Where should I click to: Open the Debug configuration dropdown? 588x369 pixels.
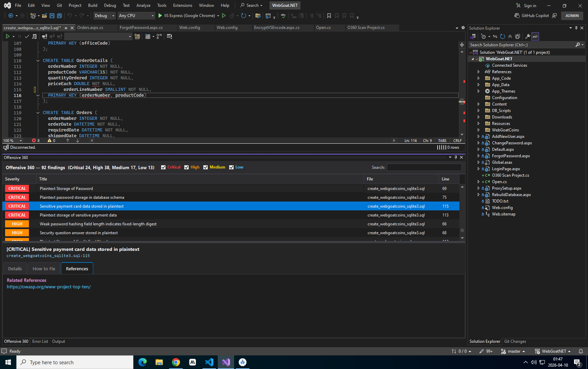[105, 16]
